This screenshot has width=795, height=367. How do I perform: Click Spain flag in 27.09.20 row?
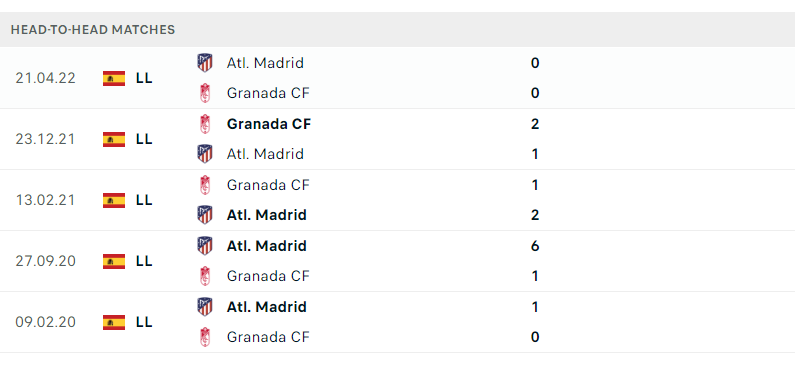tap(114, 262)
